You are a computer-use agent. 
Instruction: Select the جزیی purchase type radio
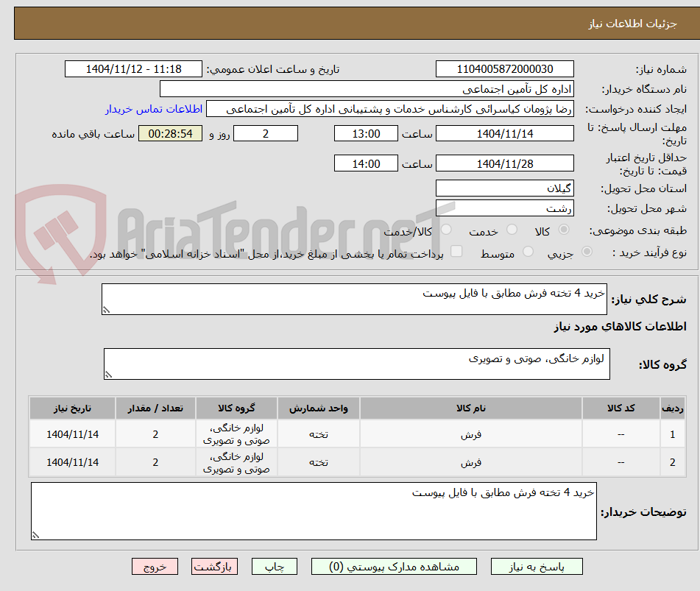click(x=587, y=251)
